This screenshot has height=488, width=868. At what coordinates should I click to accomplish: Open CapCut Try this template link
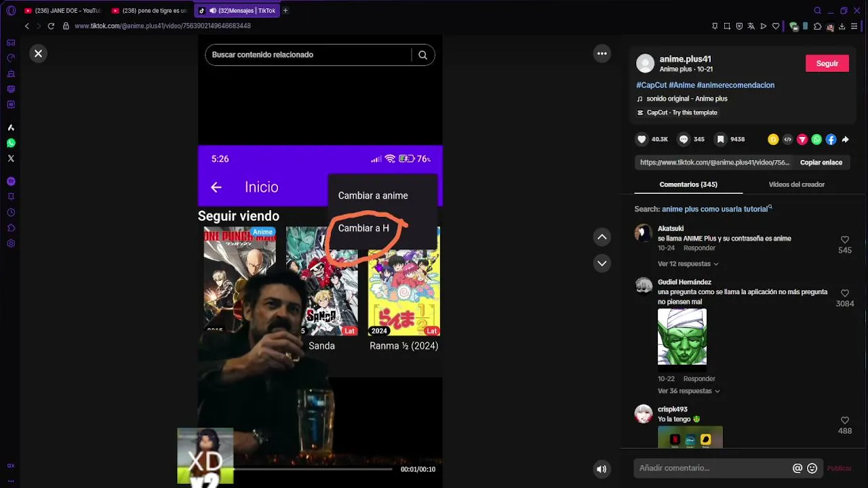pyautogui.click(x=682, y=113)
